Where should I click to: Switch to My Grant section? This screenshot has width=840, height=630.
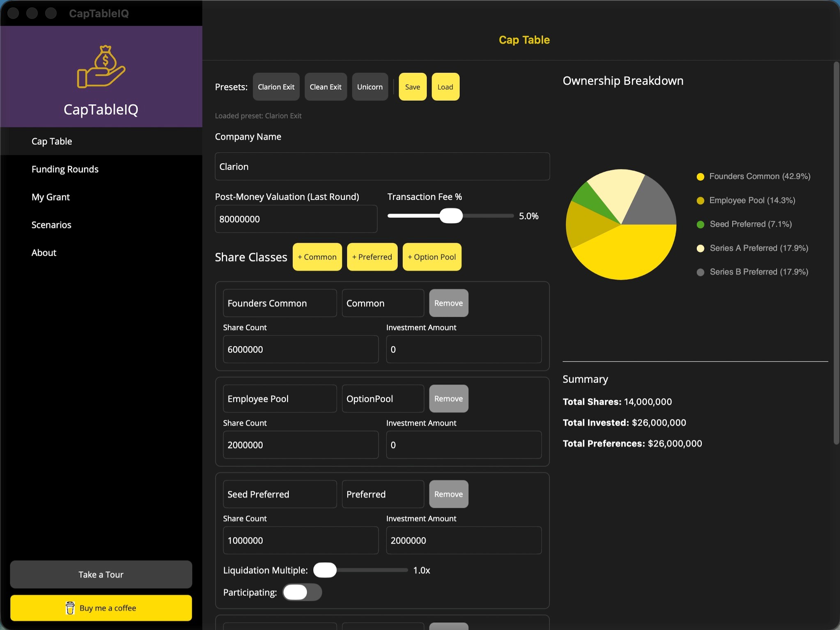50,197
